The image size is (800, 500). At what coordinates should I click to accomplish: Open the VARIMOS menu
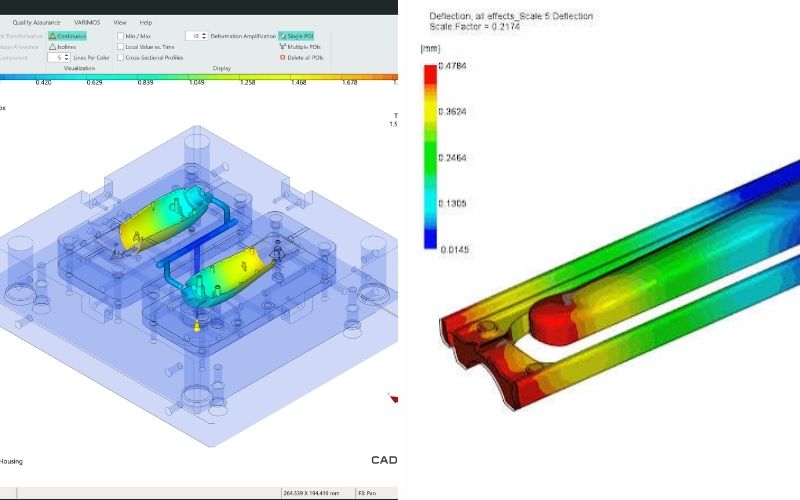(x=87, y=22)
